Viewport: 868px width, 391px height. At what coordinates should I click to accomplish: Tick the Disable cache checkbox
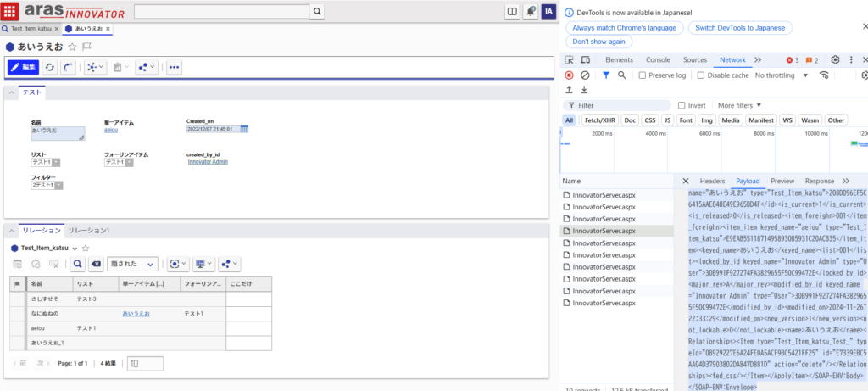pos(701,75)
